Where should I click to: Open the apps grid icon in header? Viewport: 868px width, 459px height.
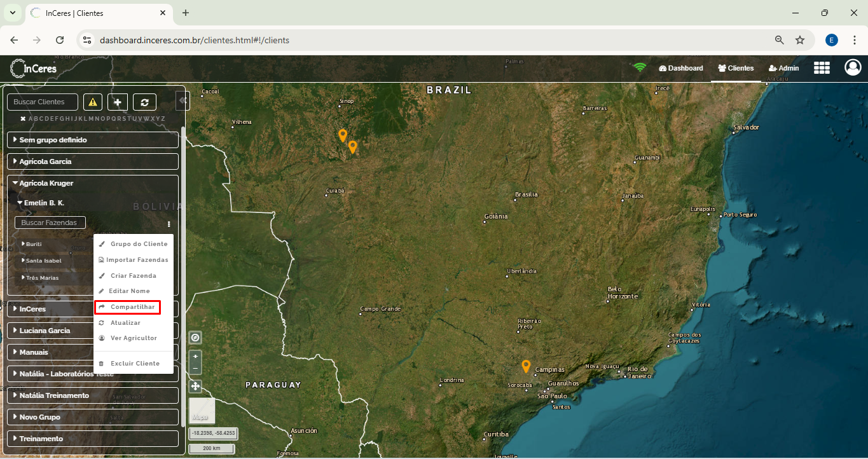coord(822,68)
